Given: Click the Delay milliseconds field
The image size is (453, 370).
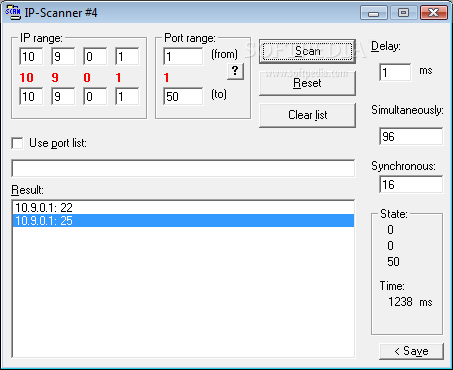Looking at the screenshot, I should [x=395, y=72].
